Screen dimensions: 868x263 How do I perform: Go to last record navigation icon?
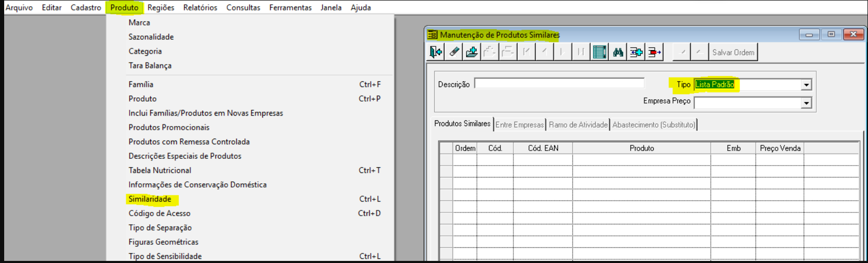[580, 52]
